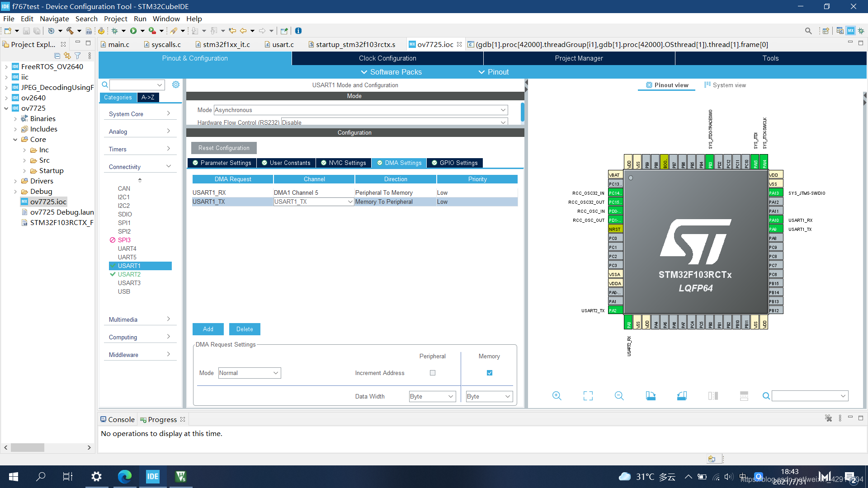Collapse the Connectivity category
The width and height of the screenshot is (868, 488).
coord(139,167)
